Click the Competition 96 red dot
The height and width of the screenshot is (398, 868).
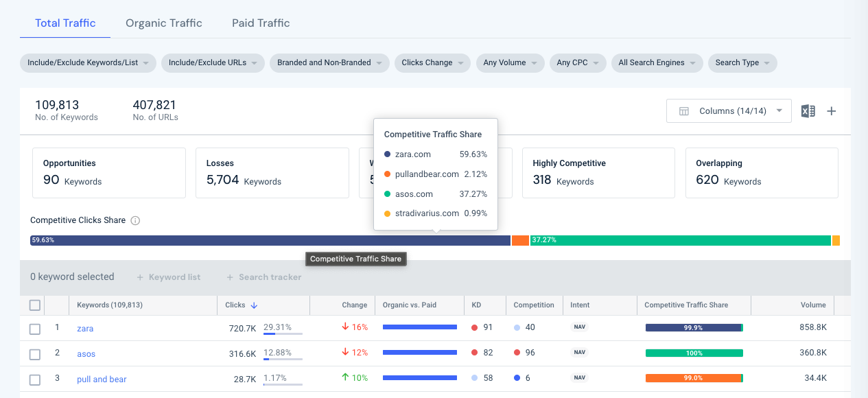[x=517, y=353]
